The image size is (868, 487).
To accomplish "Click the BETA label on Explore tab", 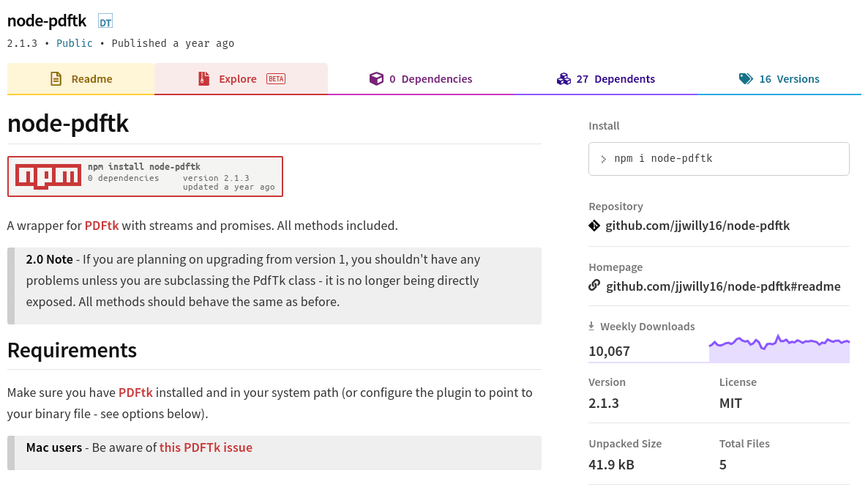I will 276,78.
